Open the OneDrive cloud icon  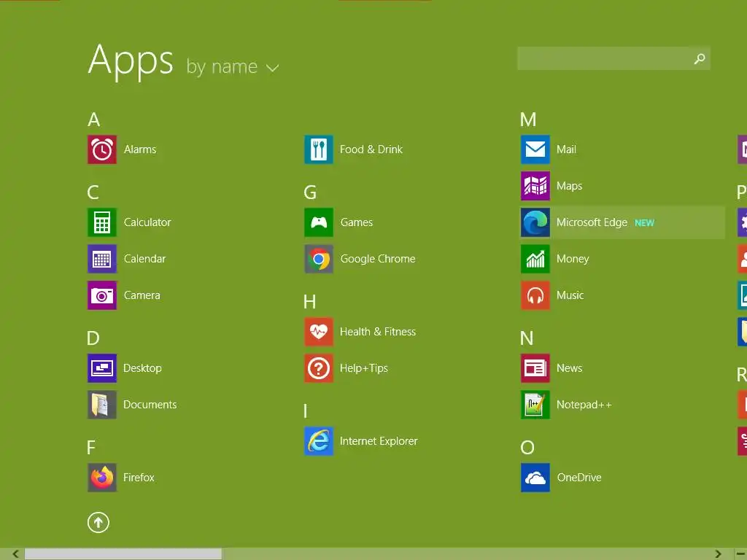tap(535, 478)
